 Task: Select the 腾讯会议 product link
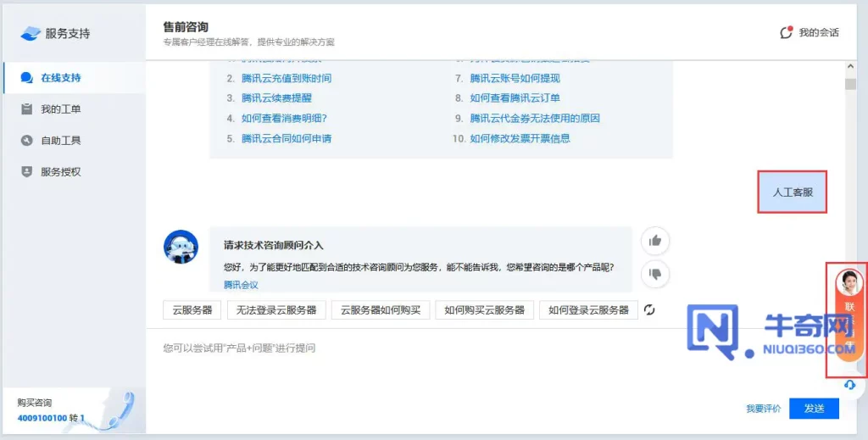coord(241,285)
